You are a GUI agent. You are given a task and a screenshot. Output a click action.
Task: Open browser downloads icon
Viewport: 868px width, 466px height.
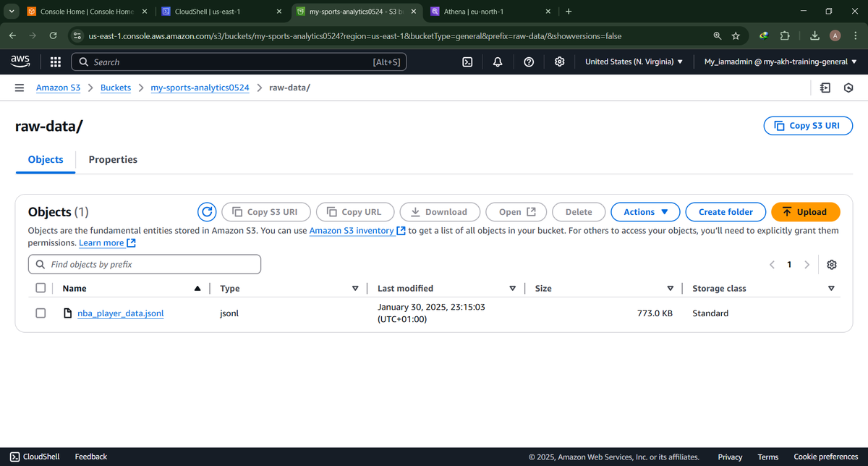(814, 35)
